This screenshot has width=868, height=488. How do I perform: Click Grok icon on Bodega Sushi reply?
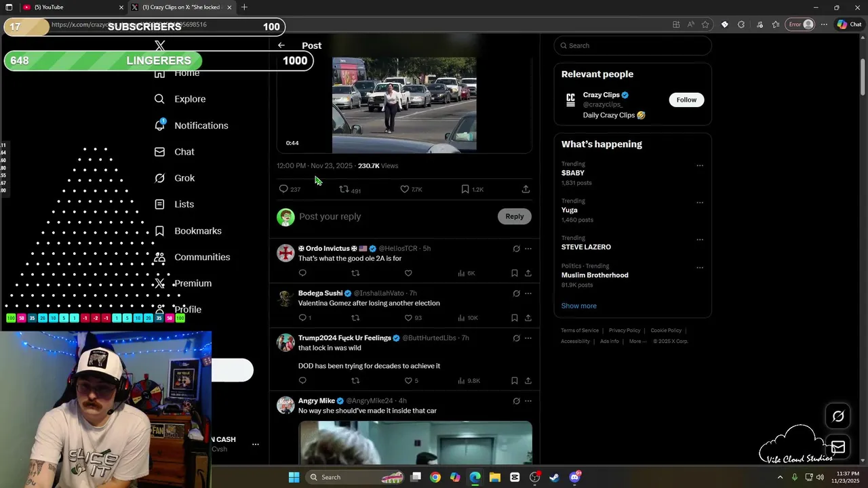coord(516,293)
